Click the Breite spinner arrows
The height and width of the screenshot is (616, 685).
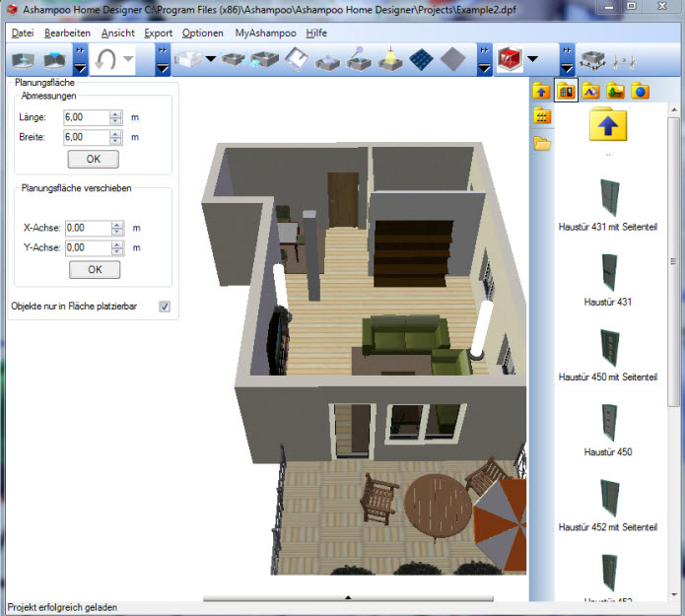click(x=115, y=137)
